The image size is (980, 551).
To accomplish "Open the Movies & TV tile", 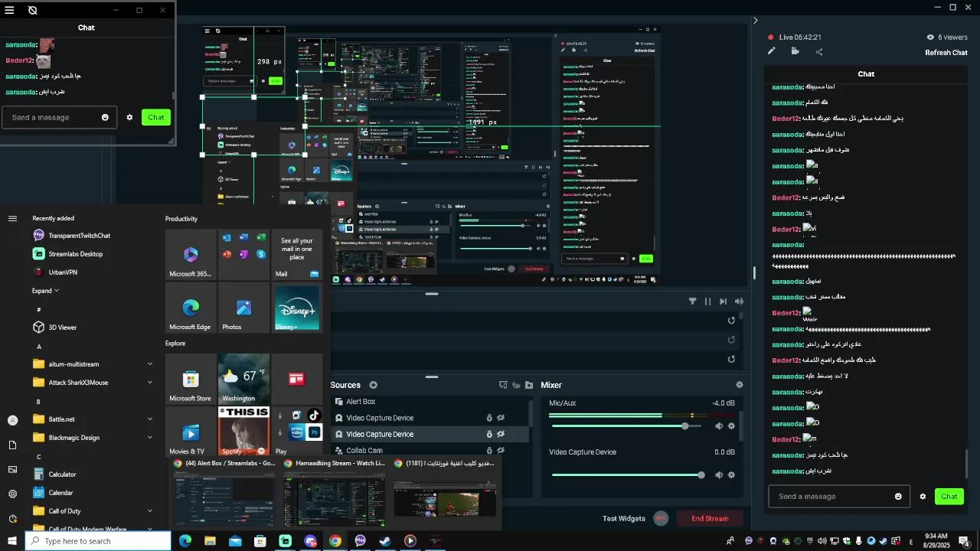I will (x=191, y=432).
